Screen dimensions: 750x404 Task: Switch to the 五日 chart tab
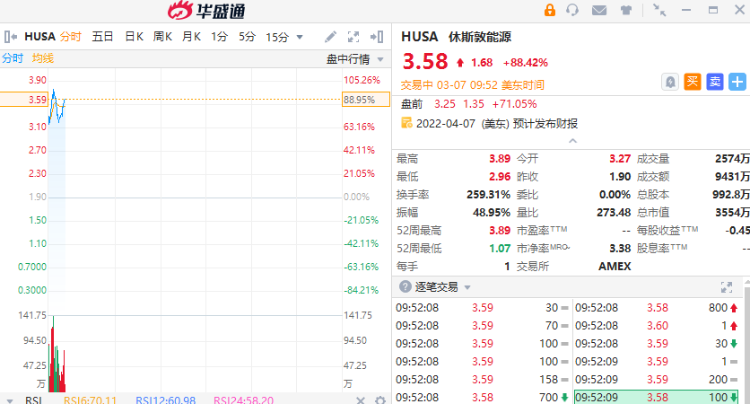point(102,37)
